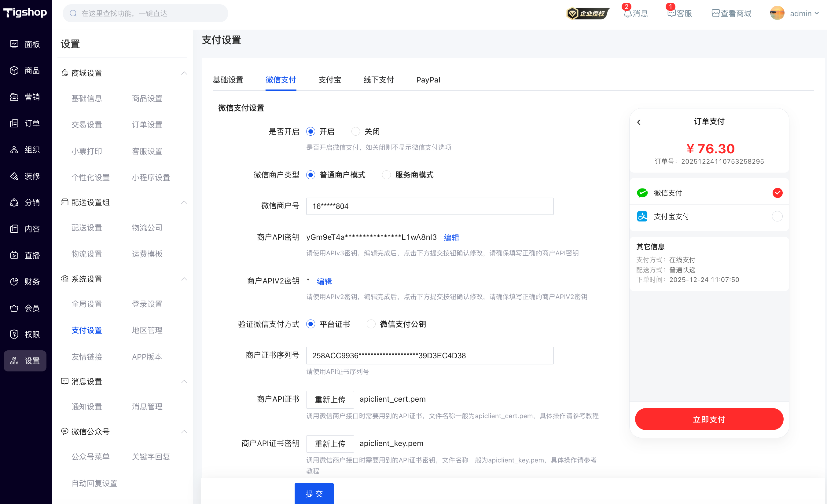Collapse the 商城设置 section
Image resolution: width=827 pixels, height=504 pixels.
click(x=184, y=73)
